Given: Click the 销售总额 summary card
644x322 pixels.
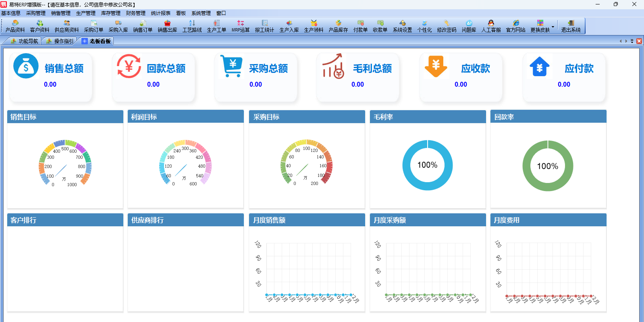Looking at the screenshot, I should pyautogui.click(x=50, y=77).
